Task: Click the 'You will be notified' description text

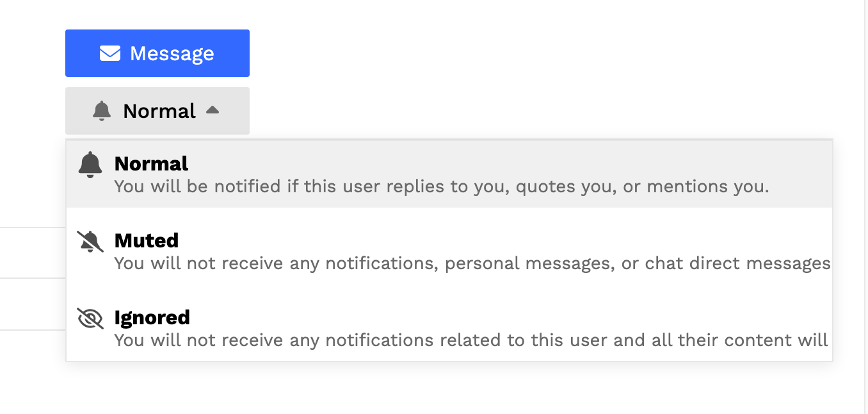Action: [x=441, y=186]
